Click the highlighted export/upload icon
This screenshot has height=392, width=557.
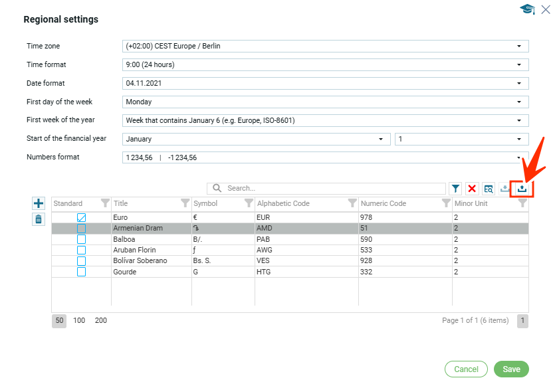point(522,189)
